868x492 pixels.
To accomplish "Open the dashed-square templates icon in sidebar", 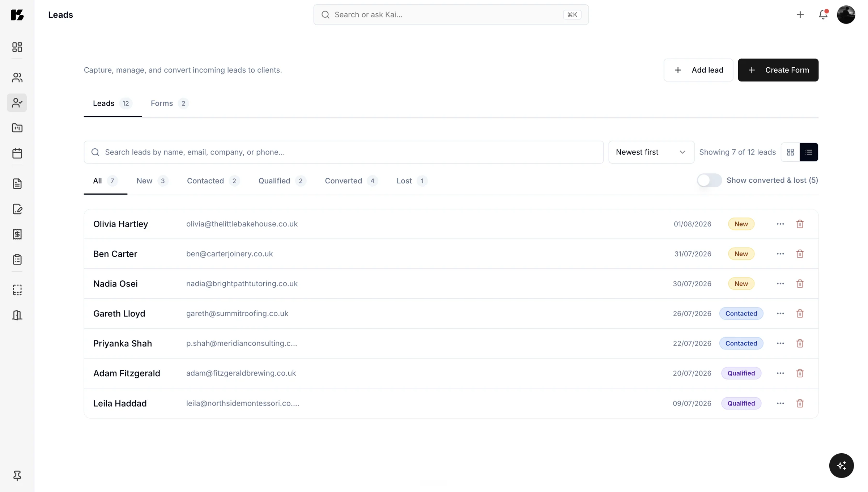I will pos(17,290).
